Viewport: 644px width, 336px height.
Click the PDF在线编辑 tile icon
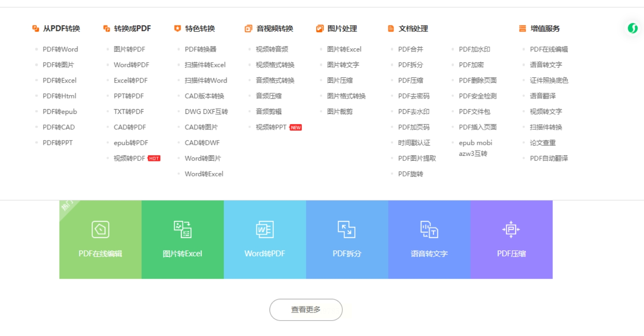pyautogui.click(x=100, y=229)
